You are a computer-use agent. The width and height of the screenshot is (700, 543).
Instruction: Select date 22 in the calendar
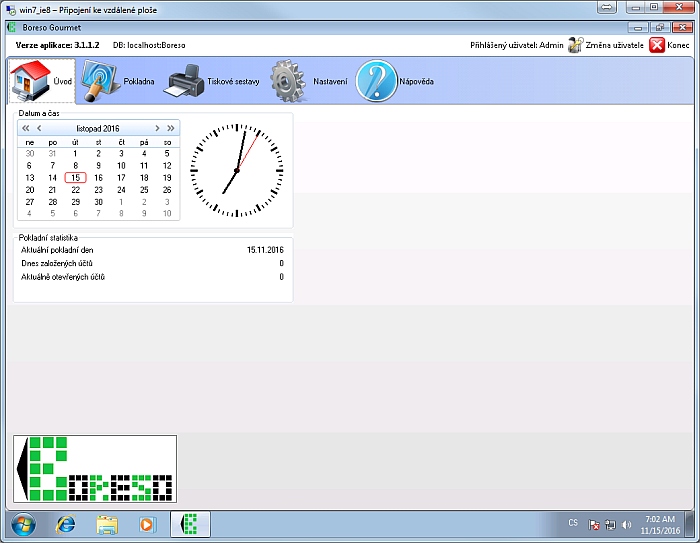(75, 190)
